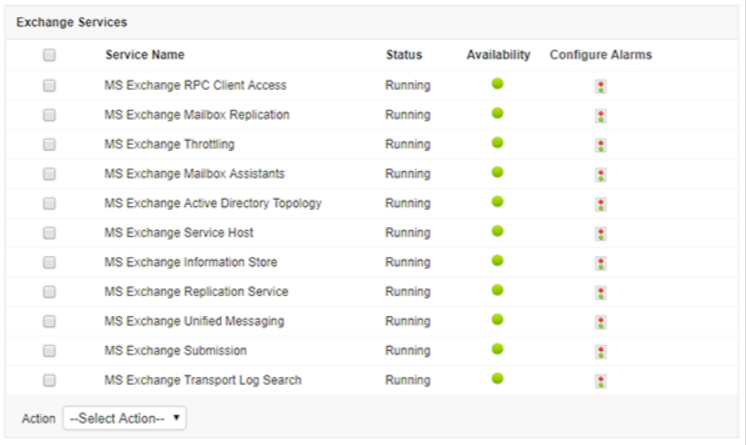Open alarm configuration for MS Exchange Replication Service
Screen dimensions: 746x445
[x=600, y=293]
